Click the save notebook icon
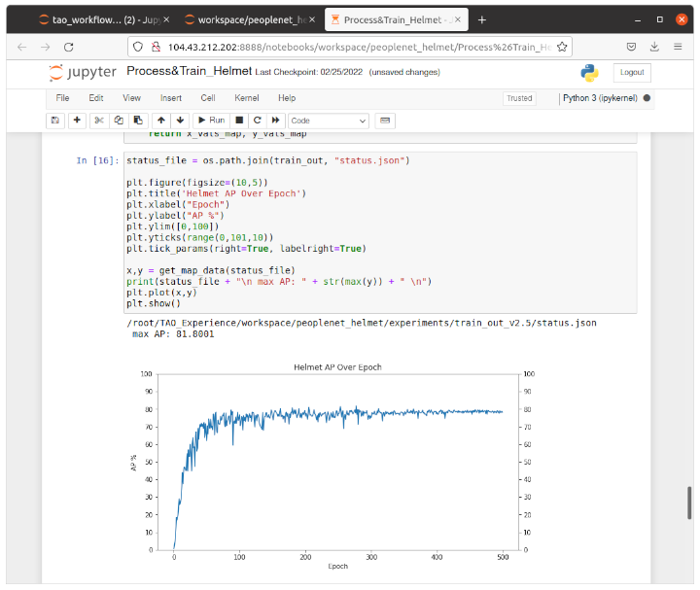Viewport: 700px width, 590px height. [x=55, y=121]
